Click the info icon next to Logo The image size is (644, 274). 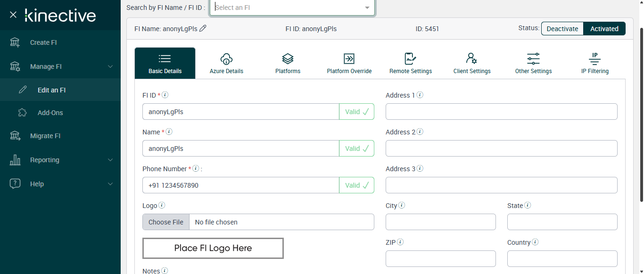point(162,205)
